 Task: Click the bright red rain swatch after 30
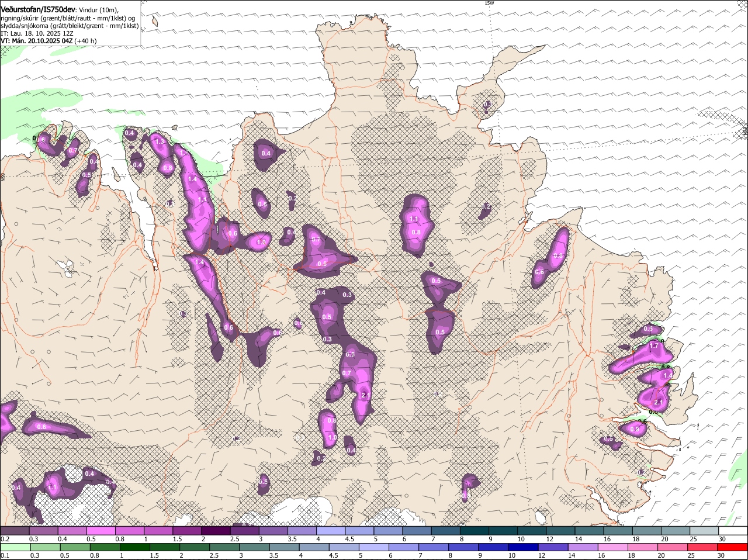[733, 548]
